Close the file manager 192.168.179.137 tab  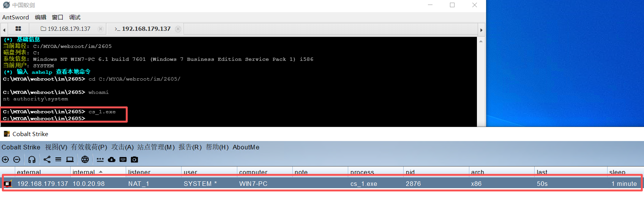(100, 29)
